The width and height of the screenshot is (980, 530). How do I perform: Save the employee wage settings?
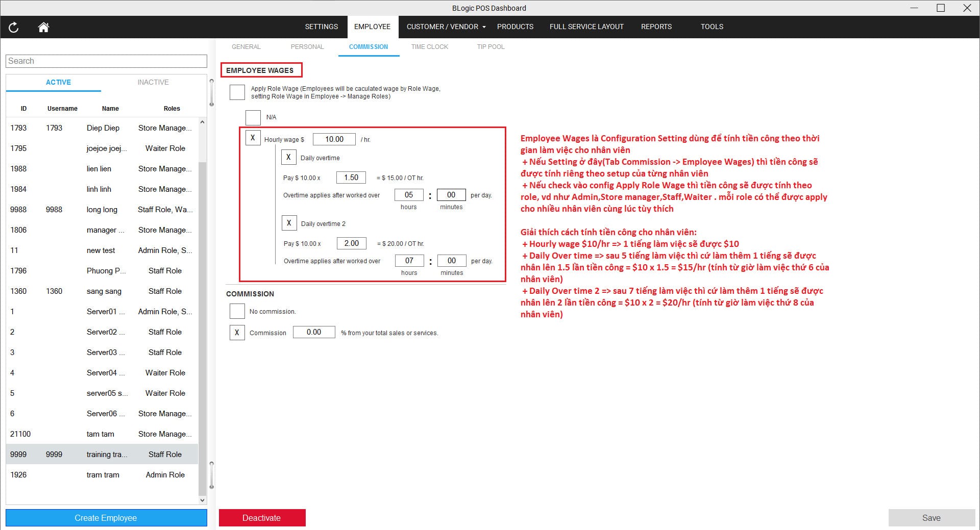coord(931,518)
